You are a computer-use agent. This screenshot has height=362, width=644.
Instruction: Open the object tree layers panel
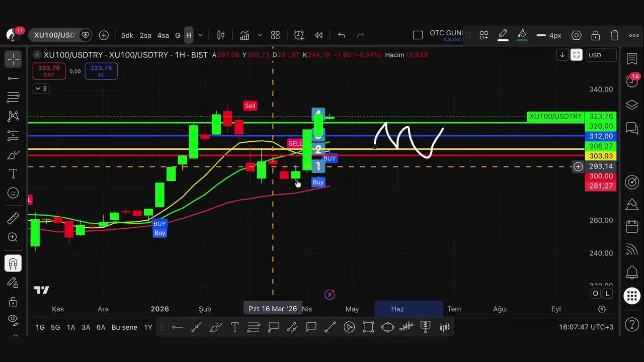point(632,105)
